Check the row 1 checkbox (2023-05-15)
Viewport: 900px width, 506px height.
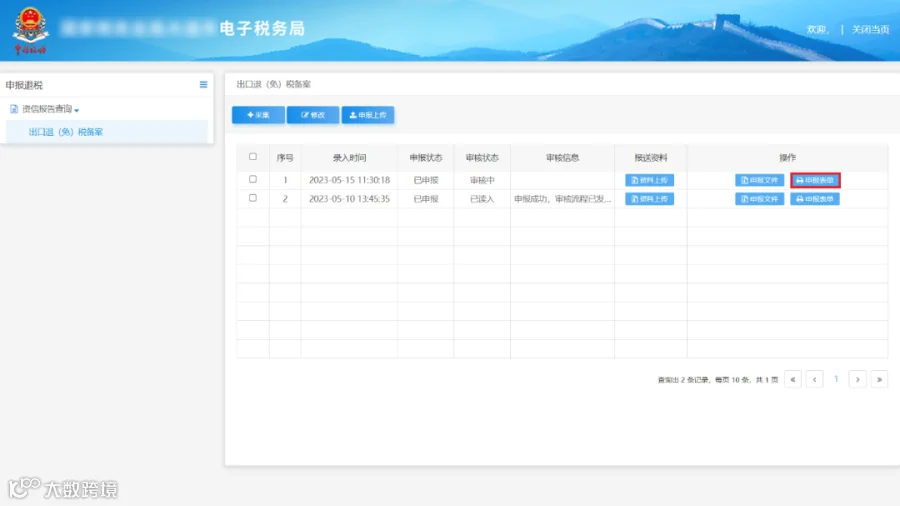(253, 180)
